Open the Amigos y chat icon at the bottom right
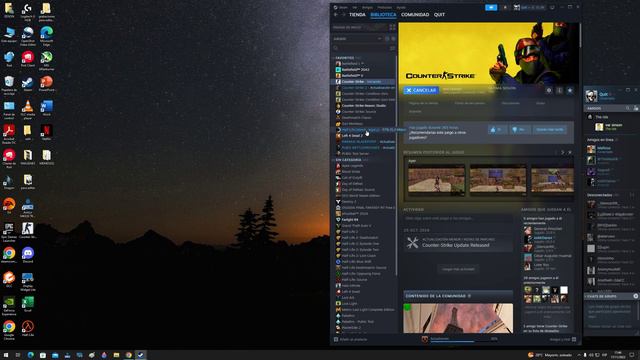 pyautogui.click(x=574, y=340)
